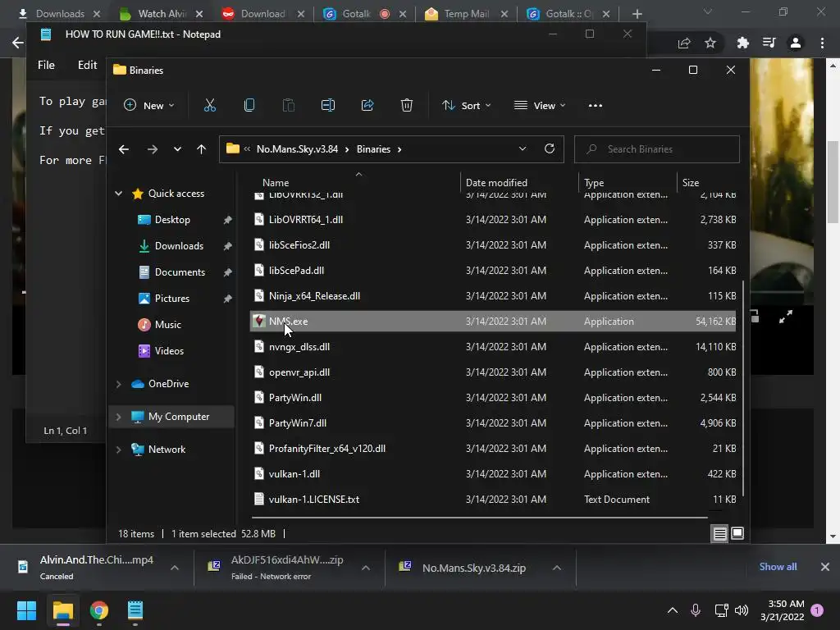Expand My Computer in navigation pane
Screen dimensions: 840x630
(x=118, y=416)
